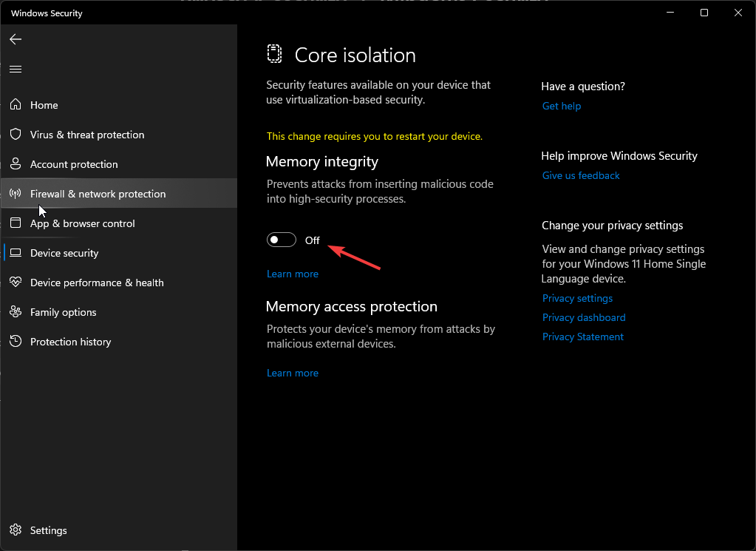Click the back arrow at top left

click(16, 39)
